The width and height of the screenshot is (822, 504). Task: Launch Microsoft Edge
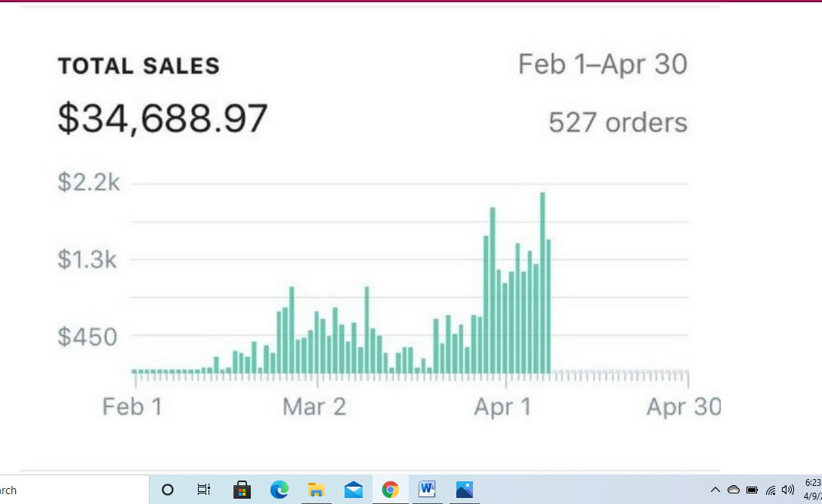pyautogui.click(x=279, y=490)
